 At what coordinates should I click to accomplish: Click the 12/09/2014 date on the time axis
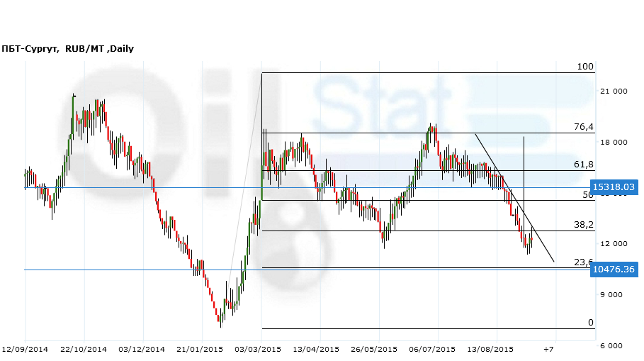pos(25,349)
